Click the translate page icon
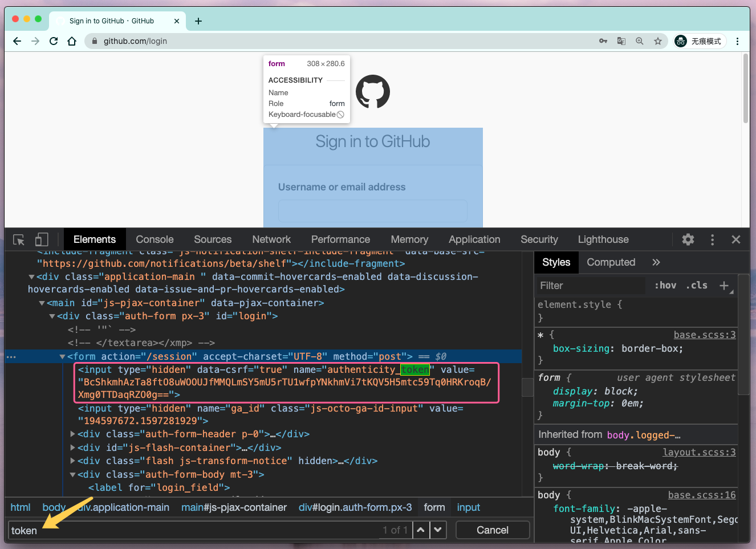This screenshot has width=756, height=549. tap(621, 41)
